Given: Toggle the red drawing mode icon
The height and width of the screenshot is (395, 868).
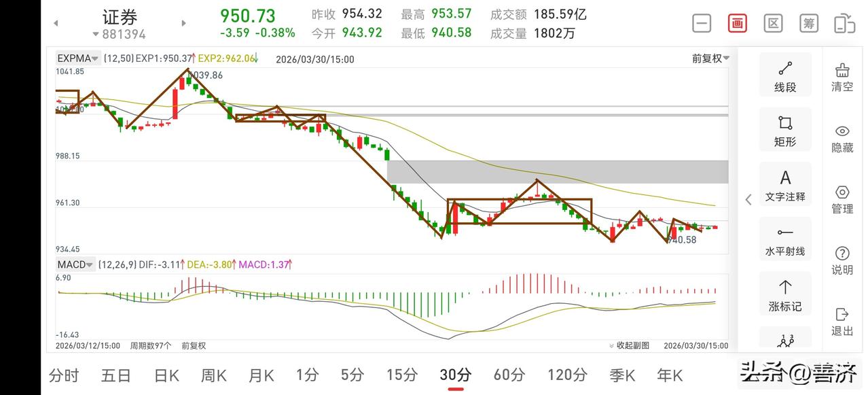Looking at the screenshot, I should pyautogui.click(x=737, y=23).
